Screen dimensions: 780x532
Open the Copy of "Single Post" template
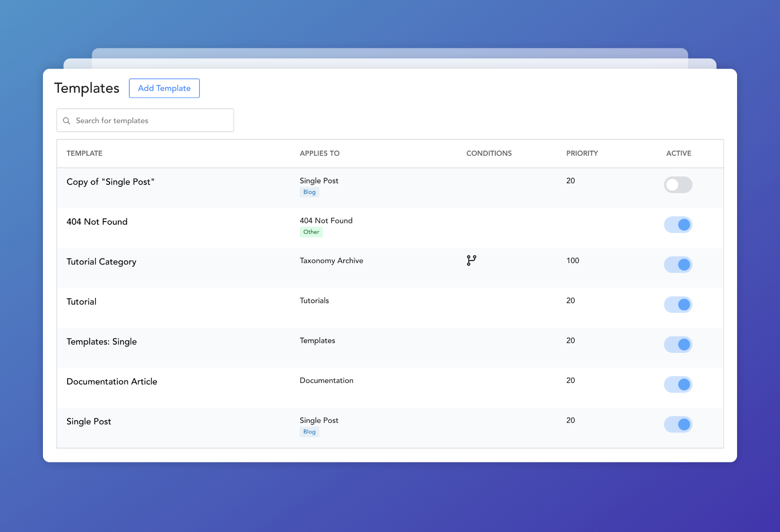pos(110,182)
